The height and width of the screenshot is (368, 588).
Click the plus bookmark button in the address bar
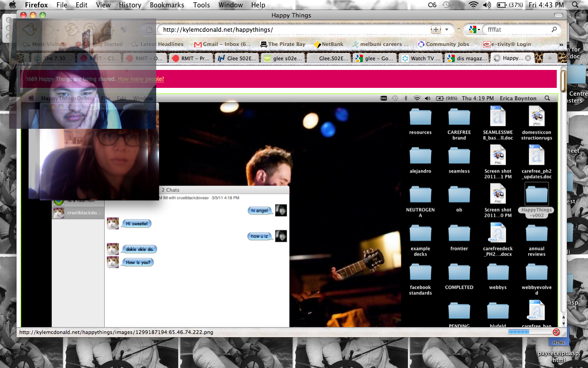coord(435,29)
